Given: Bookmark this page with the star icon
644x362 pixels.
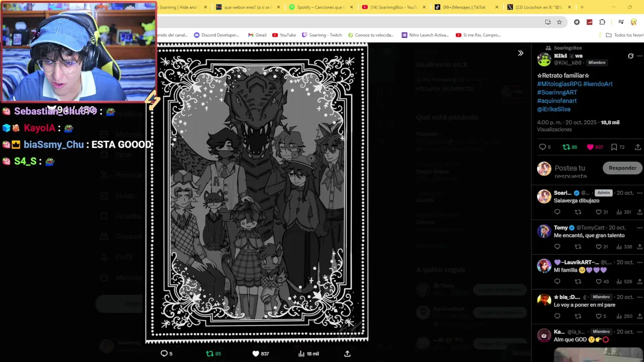Looking at the screenshot, I should (x=559, y=22).
